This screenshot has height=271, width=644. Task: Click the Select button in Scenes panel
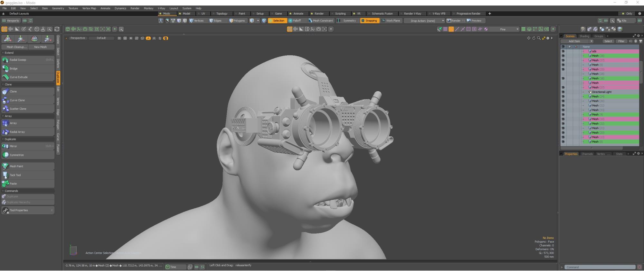click(x=608, y=41)
